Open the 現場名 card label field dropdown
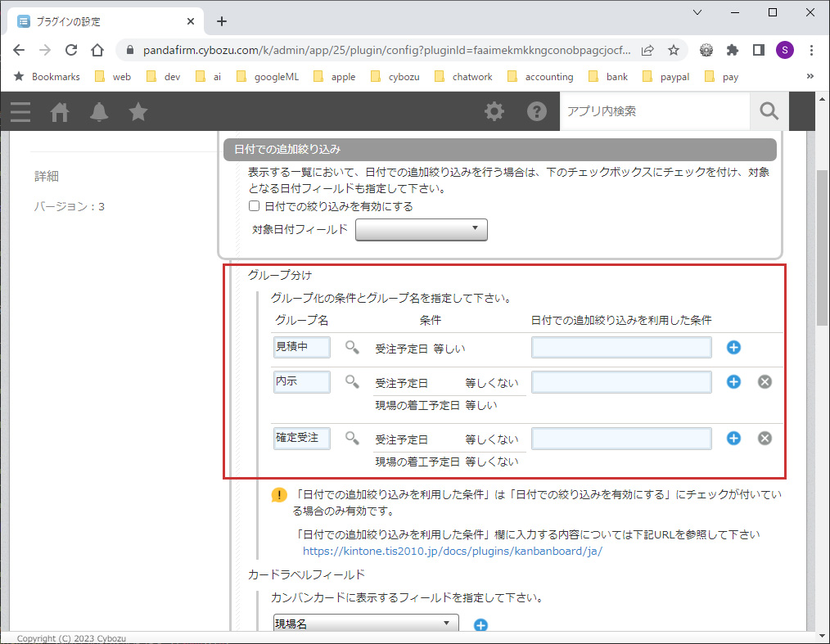830x644 pixels. click(365, 623)
